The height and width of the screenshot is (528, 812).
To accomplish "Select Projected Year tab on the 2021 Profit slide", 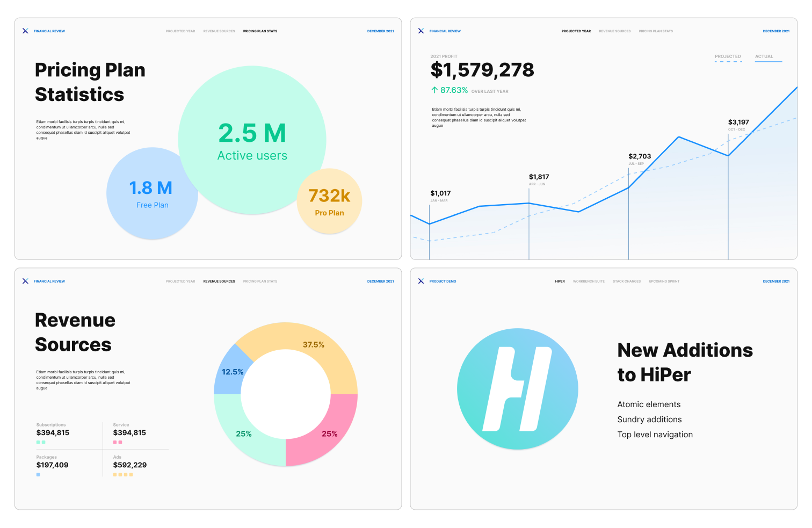I will pos(576,31).
